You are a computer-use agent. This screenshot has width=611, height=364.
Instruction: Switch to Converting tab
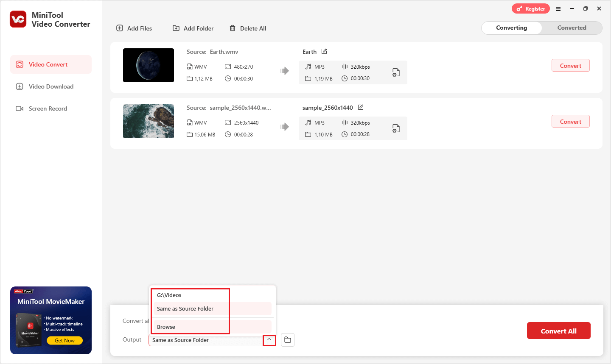(512, 28)
